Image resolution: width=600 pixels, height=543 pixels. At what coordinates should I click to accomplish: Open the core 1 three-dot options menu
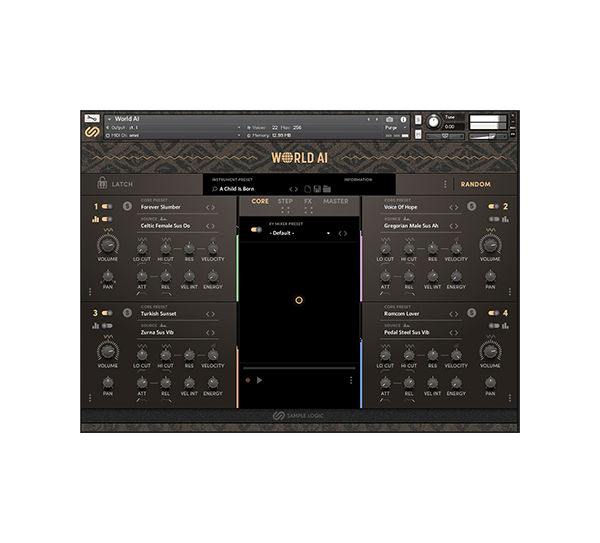point(90,292)
